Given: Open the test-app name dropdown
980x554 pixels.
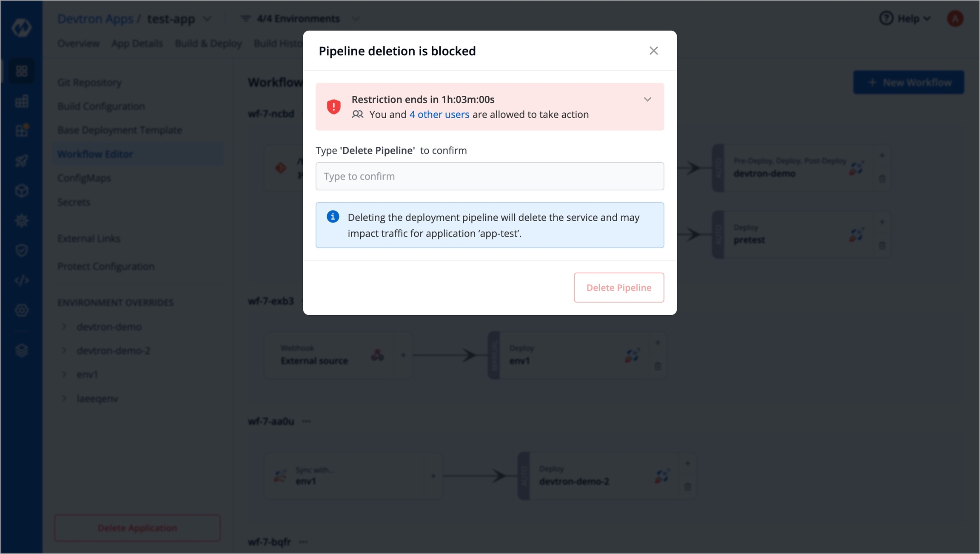Looking at the screenshot, I should [x=207, y=19].
